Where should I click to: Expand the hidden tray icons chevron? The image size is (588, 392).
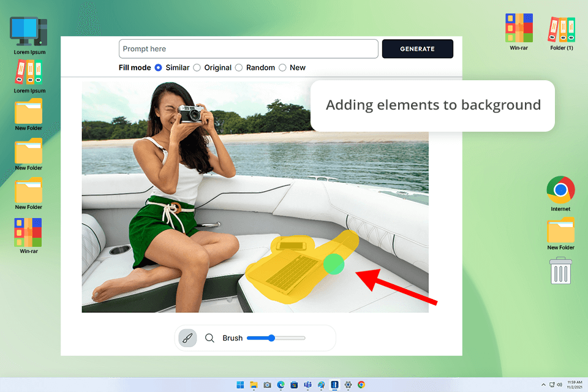point(543,385)
